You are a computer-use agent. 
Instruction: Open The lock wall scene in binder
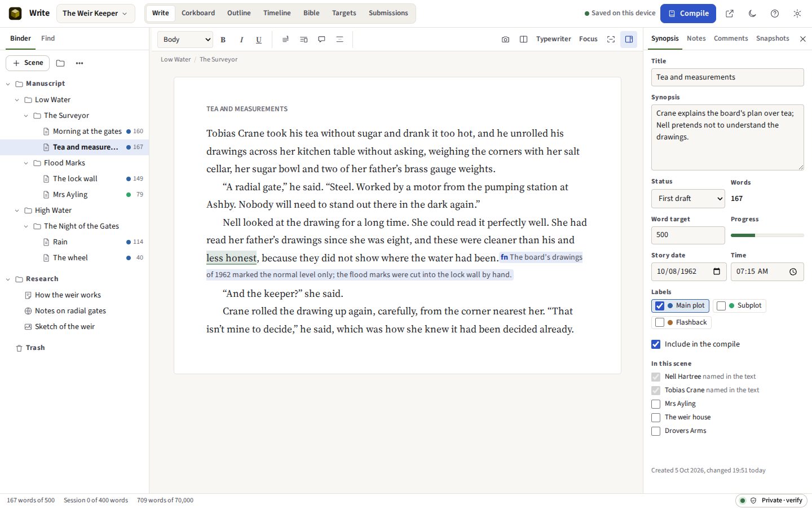tap(74, 179)
